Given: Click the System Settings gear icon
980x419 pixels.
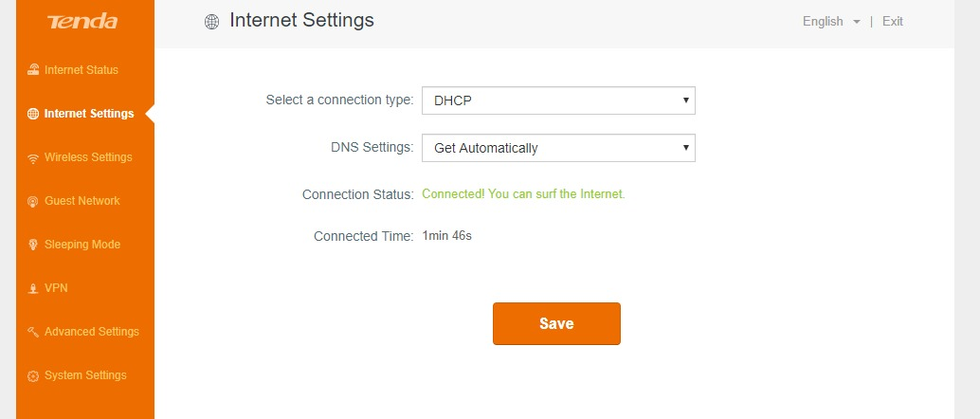Looking at the screenshot, I should [x=33, y=375].
